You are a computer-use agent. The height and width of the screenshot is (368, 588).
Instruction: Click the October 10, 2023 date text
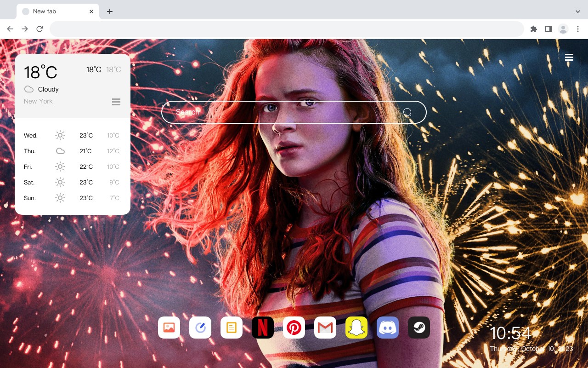[547, 349]
